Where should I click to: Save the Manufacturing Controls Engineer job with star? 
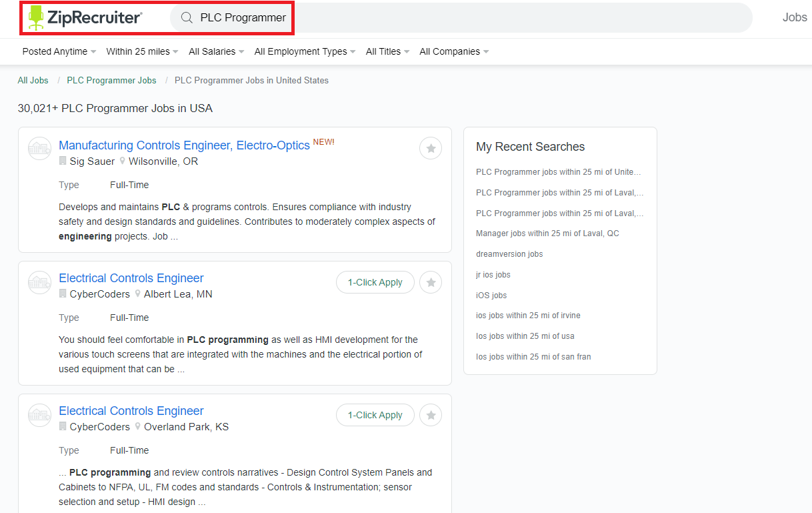(431, 148)
